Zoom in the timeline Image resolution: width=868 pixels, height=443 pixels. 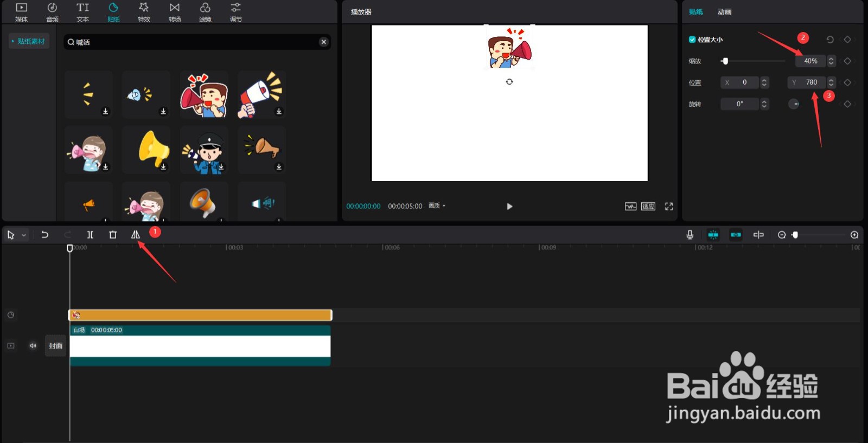click(x=854, y=235)
